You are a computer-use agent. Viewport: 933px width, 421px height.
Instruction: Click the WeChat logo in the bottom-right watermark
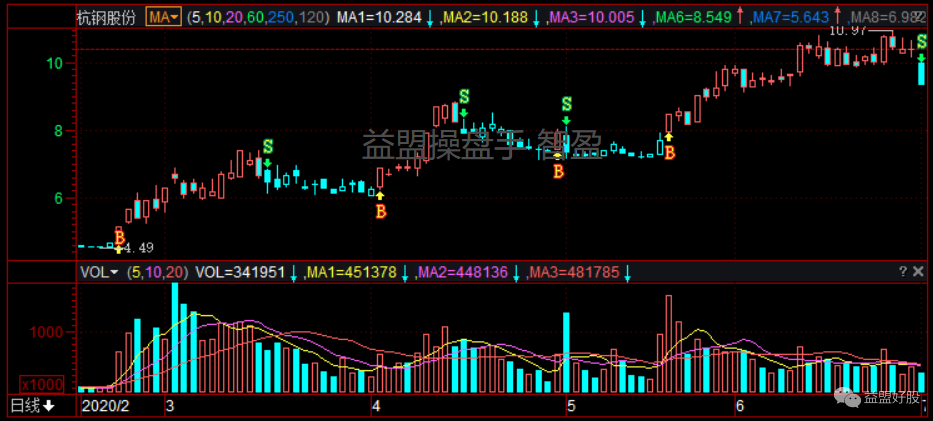(849, 400)
